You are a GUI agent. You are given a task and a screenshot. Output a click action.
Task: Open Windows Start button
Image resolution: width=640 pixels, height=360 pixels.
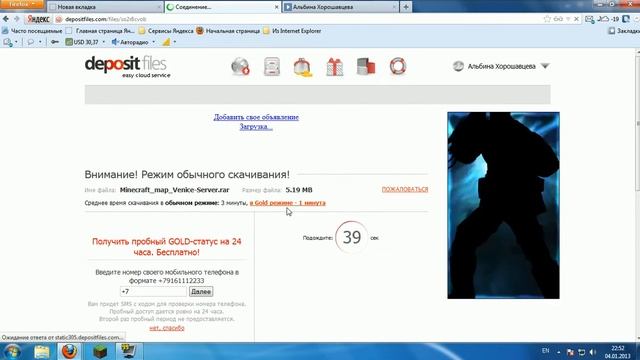tap(12, 351)
